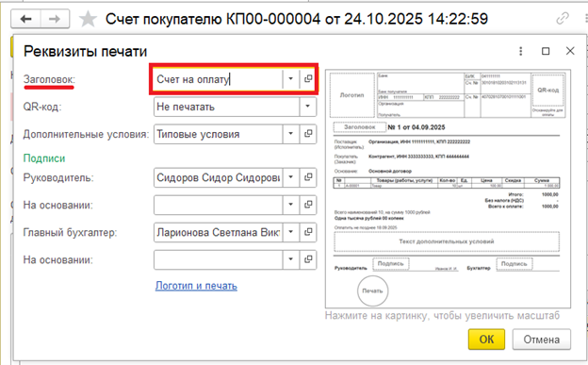
Task: Click the hint text Нажмите на картинку
Action: [442, 315]
